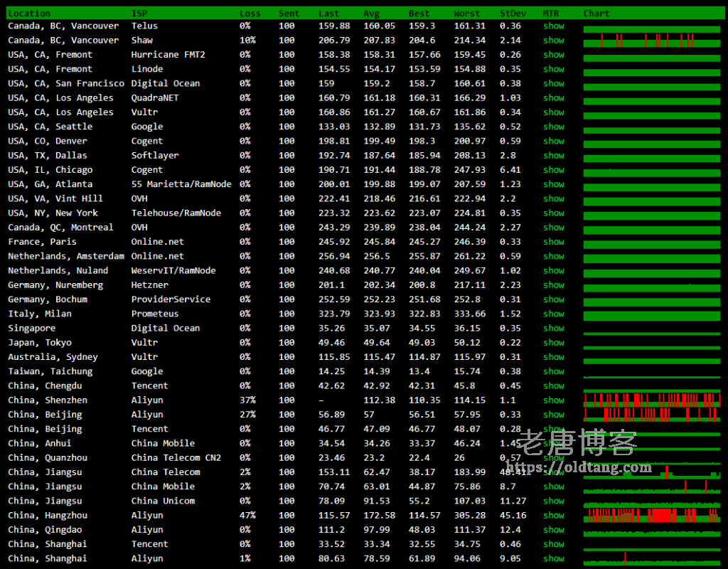Click show for Taichung Google row
Image resolution: width=728 pixels, height=569 pixels.
[553, 371]
